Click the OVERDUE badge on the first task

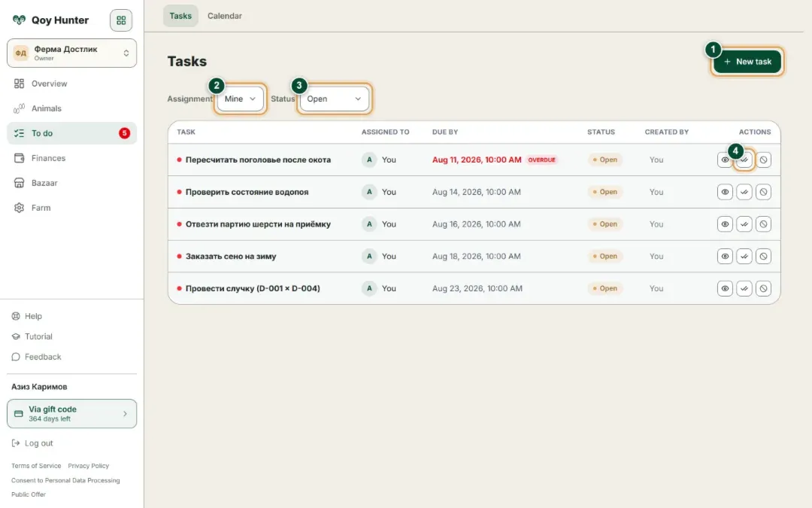[x=541, y=160]
